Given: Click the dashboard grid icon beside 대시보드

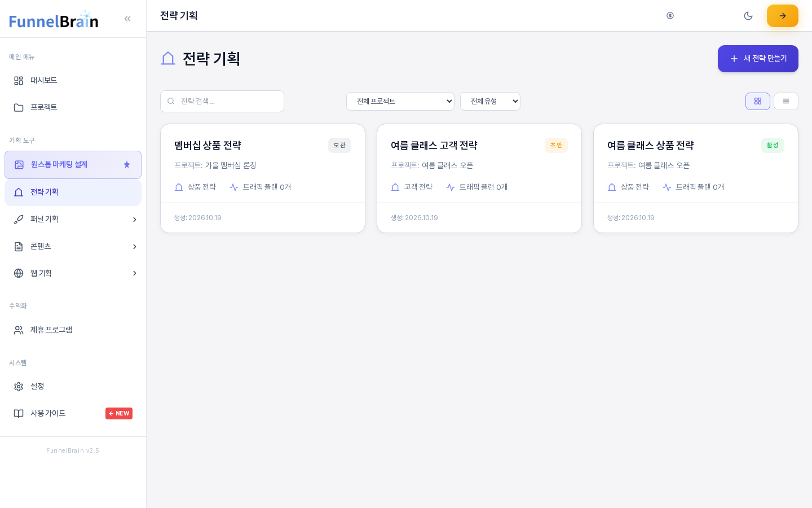Looking at the screenshot, I should pos(19,81).
